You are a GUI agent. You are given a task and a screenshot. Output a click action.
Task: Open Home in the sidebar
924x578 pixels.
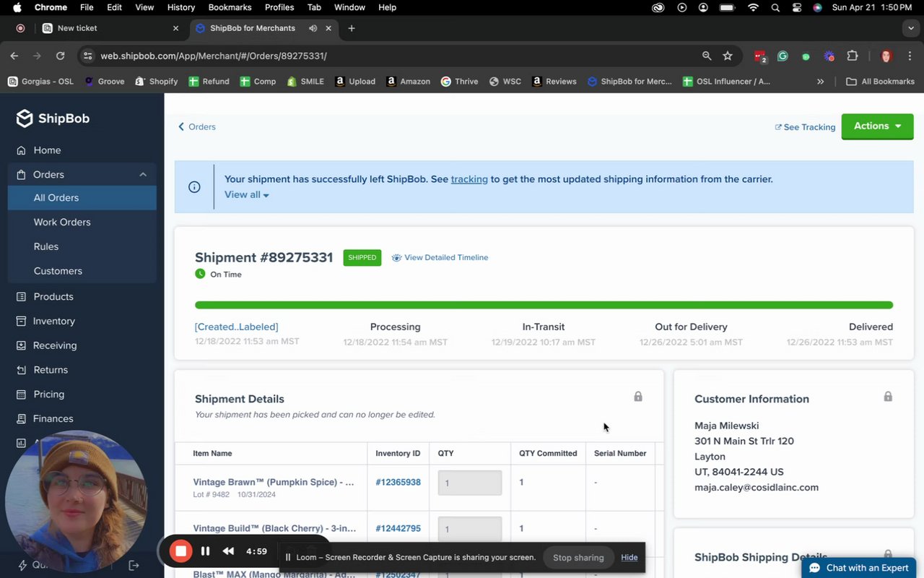(47, 150)
